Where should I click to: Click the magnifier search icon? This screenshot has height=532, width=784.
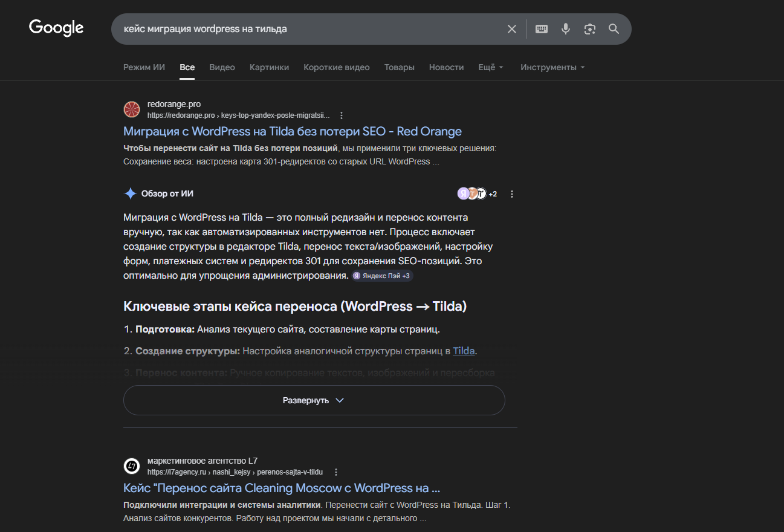(x=614, y=29)
